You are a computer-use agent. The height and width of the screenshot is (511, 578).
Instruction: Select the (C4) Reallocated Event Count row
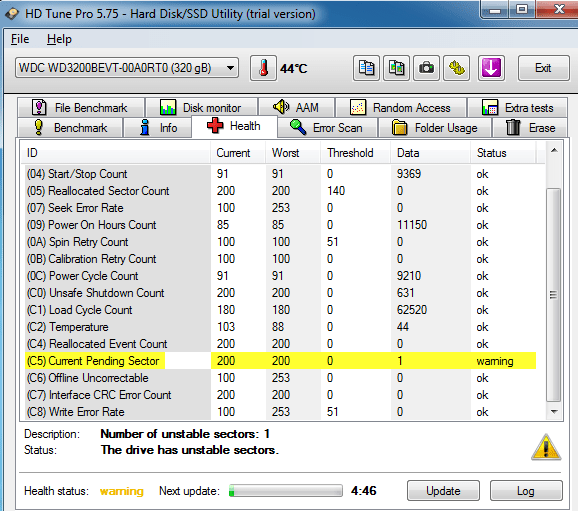tap(281, 344)
